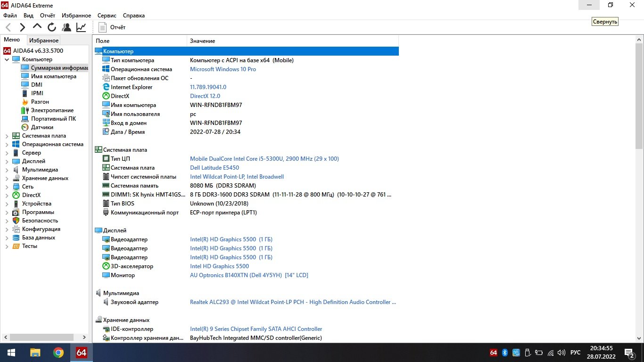
Task: Open File Explorer from the taskbar
Action: (35, 353)
